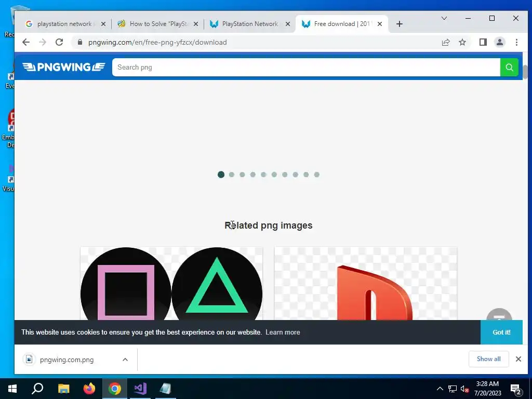Open Visual Studio from the taskbar

click(x=140, y=389)
